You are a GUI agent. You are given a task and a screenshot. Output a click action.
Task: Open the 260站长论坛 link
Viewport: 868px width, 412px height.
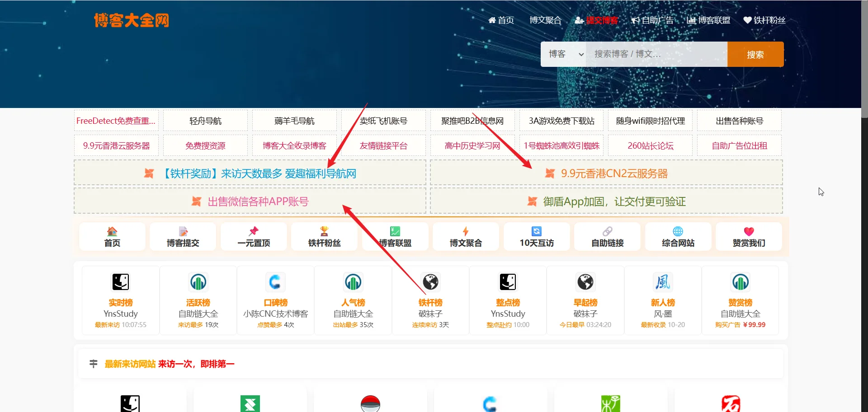(651, 145)
